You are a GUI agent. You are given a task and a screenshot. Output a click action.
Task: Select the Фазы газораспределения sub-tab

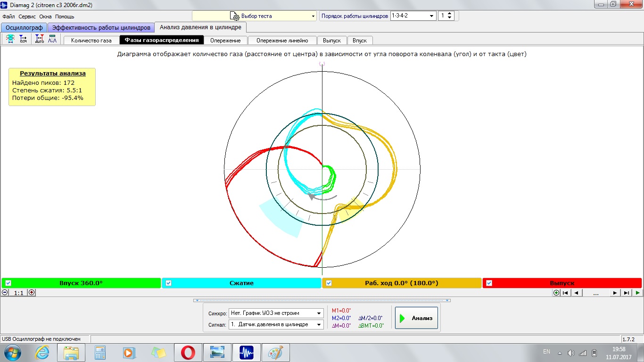tap(162, 40)
